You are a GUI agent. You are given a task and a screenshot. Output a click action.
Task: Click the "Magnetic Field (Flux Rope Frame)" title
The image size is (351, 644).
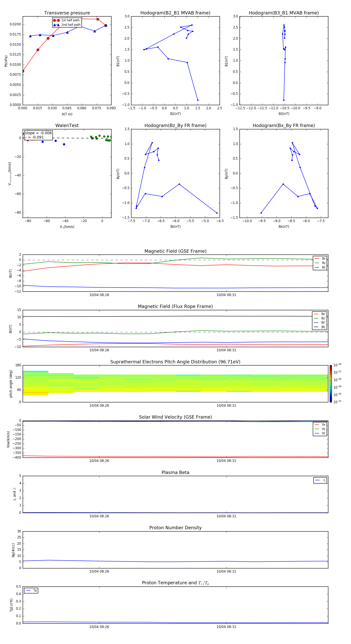(175, 307)
